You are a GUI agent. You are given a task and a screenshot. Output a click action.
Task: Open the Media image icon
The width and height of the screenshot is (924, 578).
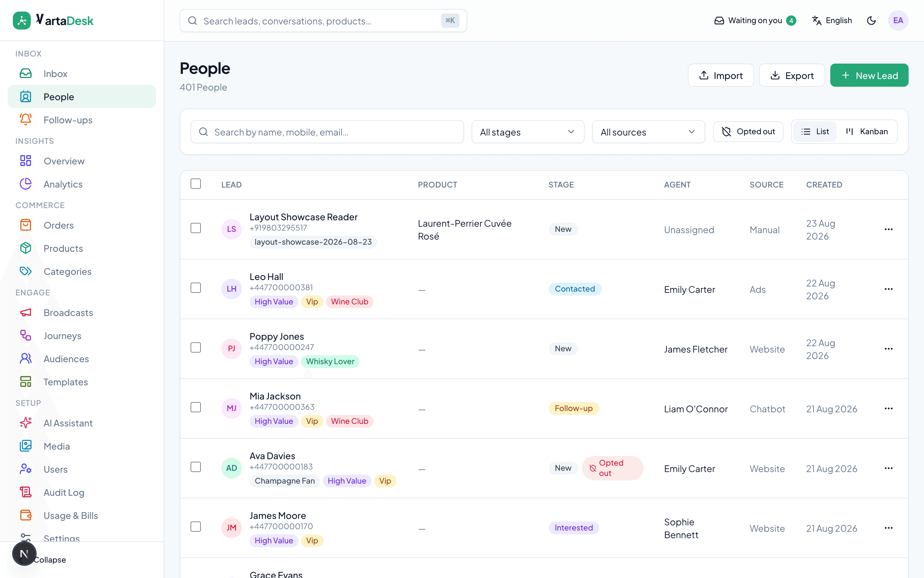tap(26, 446)
